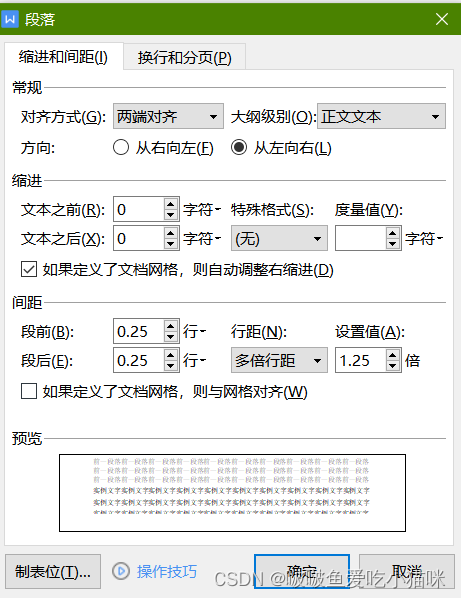Cancel with the 取消 button
Viewport: 461px width, 598px height.
(x=407, y=571)
